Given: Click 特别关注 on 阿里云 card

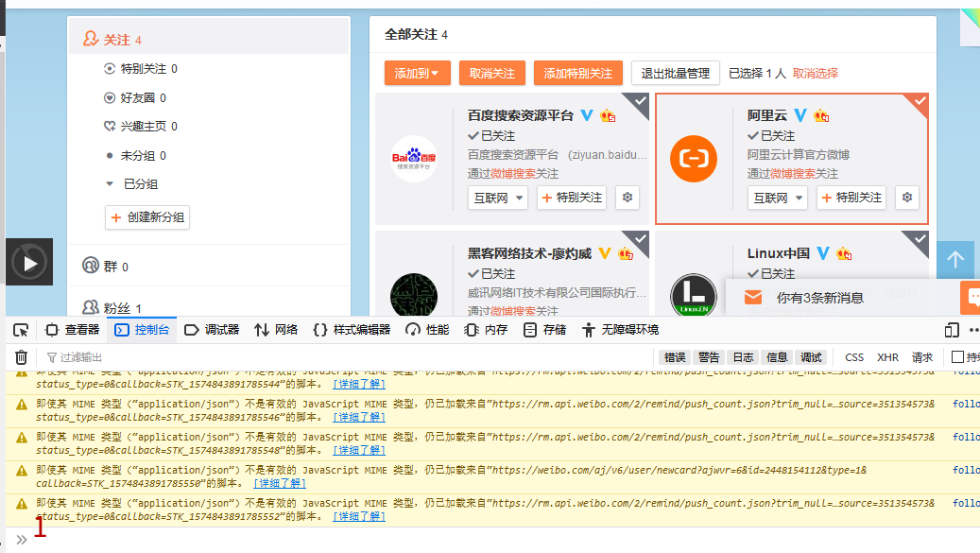Looking at the screenshot, I should pos(851,199).
